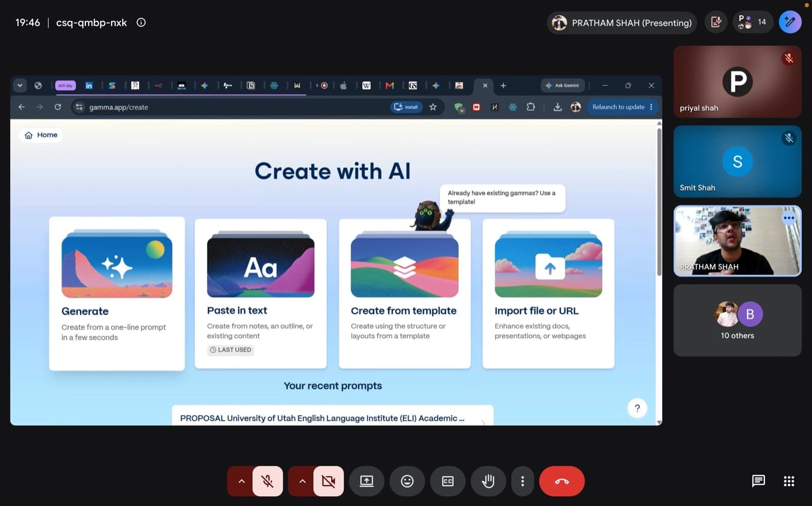Select the Create from template card
Viewport: 812px width, 506px height.
click(x=404, y=294)
